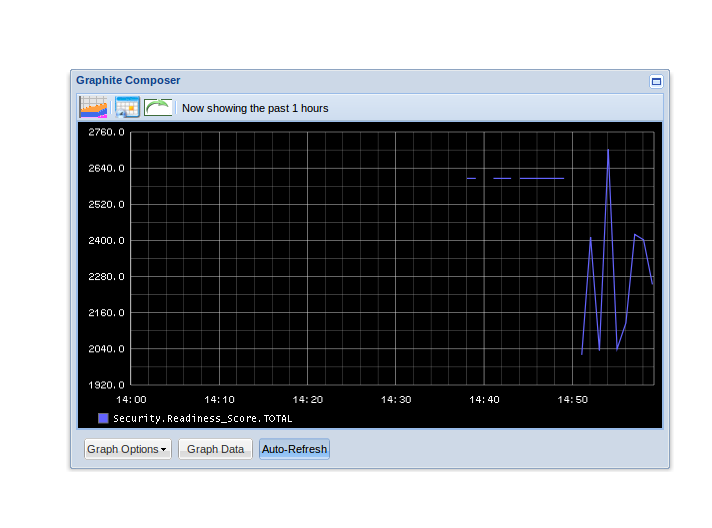Viewport: 712px width, 528px height.
Task: Click the 14:00 time axis label
Action: 132,399
